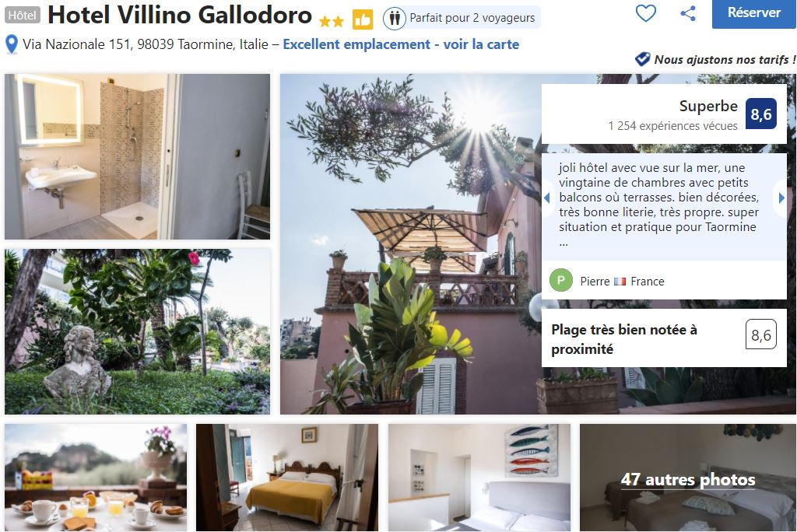Screen dimensions: 797x532
Task: Click the 8,6 Superbe review score
Action: 761,114
